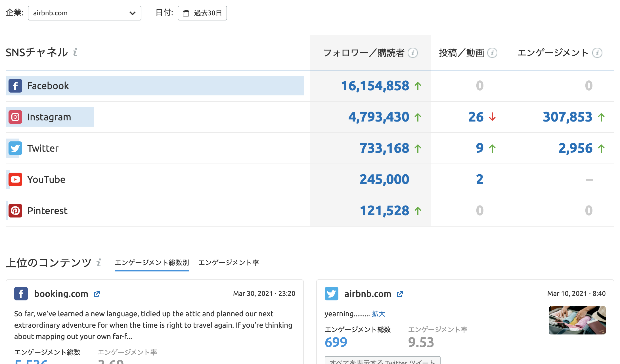
Task: Open external link icon next to booking.com
Action: pos(97,294)
